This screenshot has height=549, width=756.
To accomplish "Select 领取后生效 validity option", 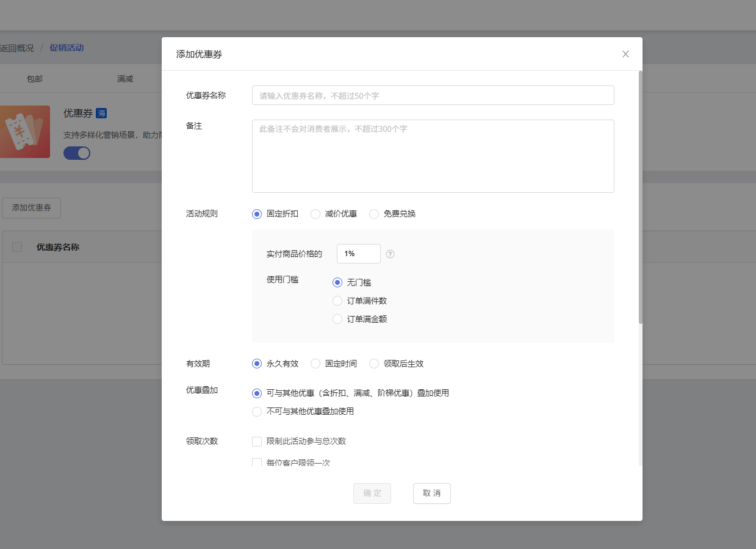I will (374, 364).
